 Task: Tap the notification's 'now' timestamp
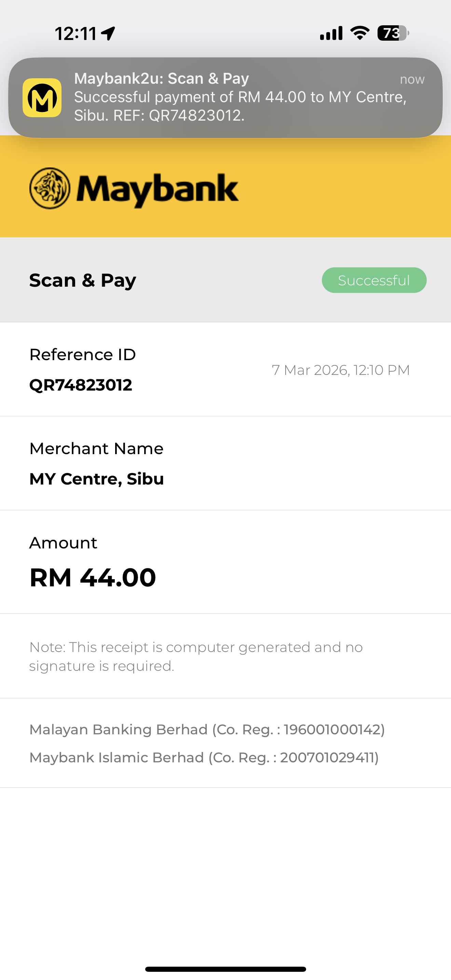click(412, 79)
